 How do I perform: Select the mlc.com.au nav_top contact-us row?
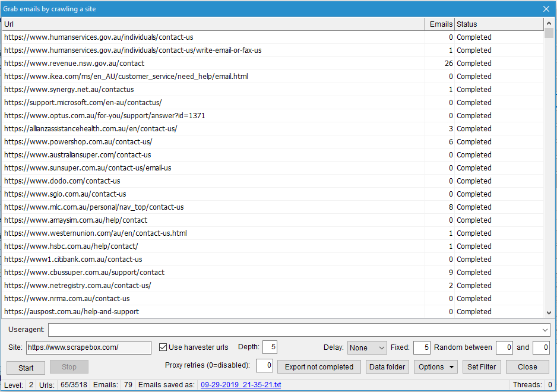[273, 207]
